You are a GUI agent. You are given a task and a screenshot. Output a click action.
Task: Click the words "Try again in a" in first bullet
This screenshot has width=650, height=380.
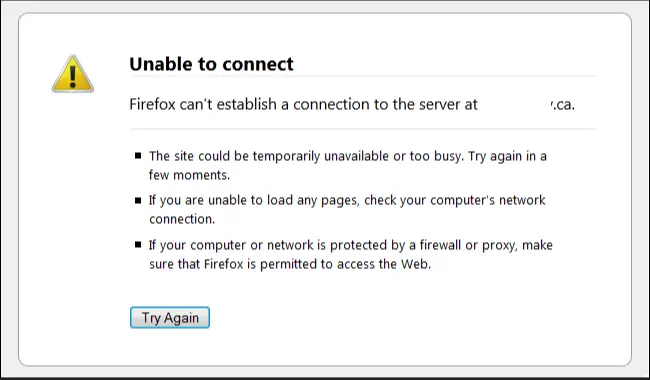(x=507, y=156)
